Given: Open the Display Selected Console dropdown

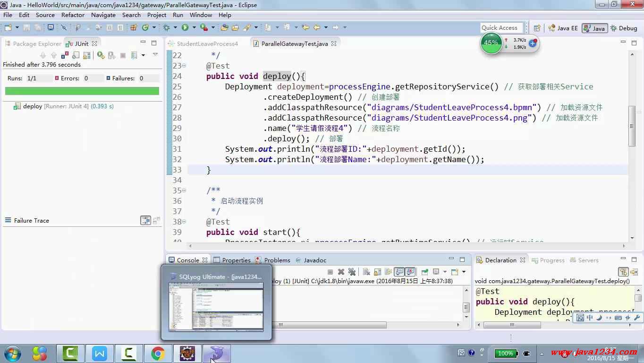Looking at the screenshot, I should (x=444, y=272).
